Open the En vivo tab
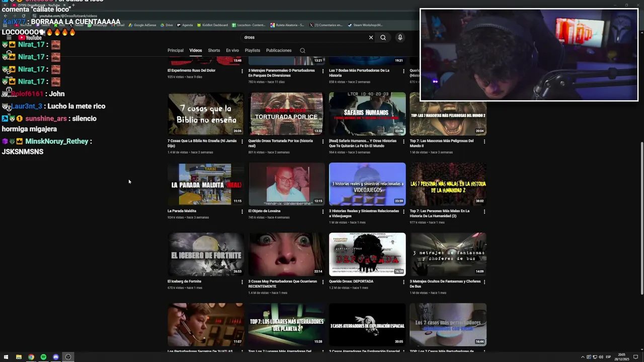Viewport: 644px width, 362px height. coord(232,50)
